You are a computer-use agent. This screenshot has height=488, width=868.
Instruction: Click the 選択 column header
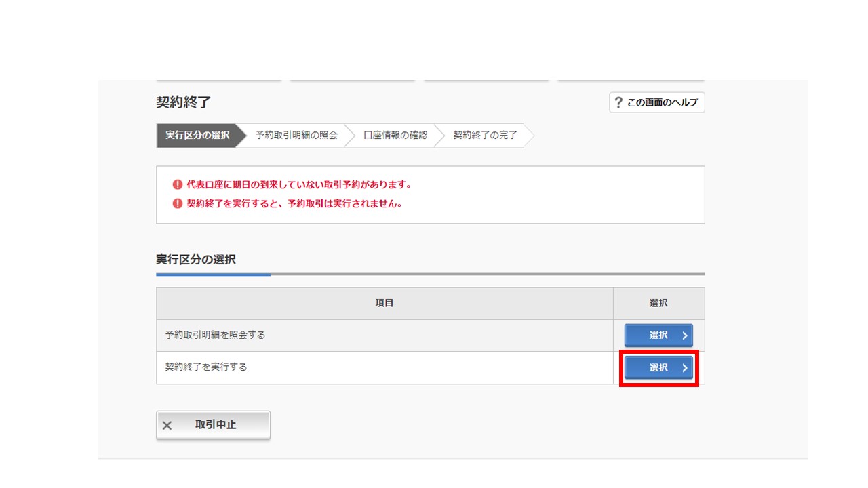tap(658, 303)
